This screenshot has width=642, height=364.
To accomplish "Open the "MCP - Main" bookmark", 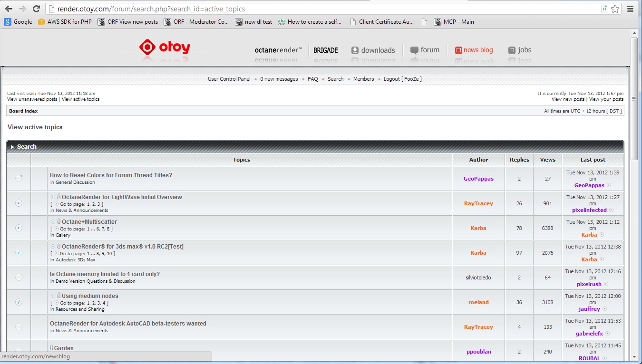I will pos(454,22).
